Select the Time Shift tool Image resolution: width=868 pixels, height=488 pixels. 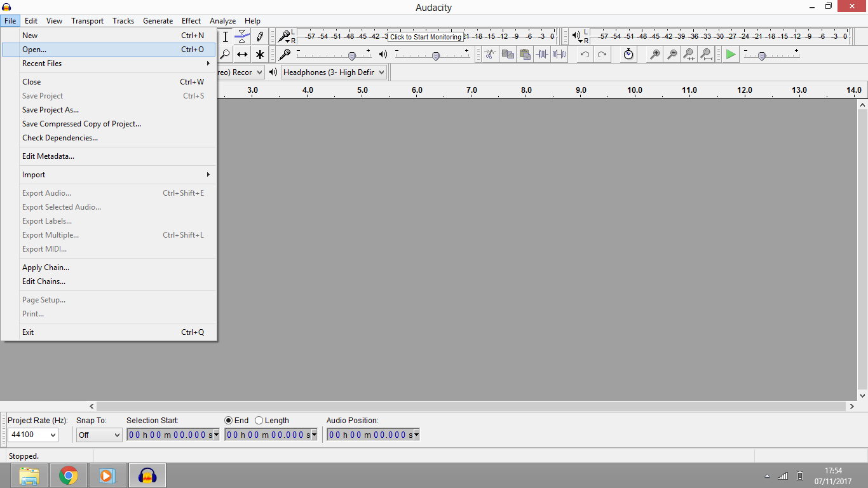click(x=242, y=55)
